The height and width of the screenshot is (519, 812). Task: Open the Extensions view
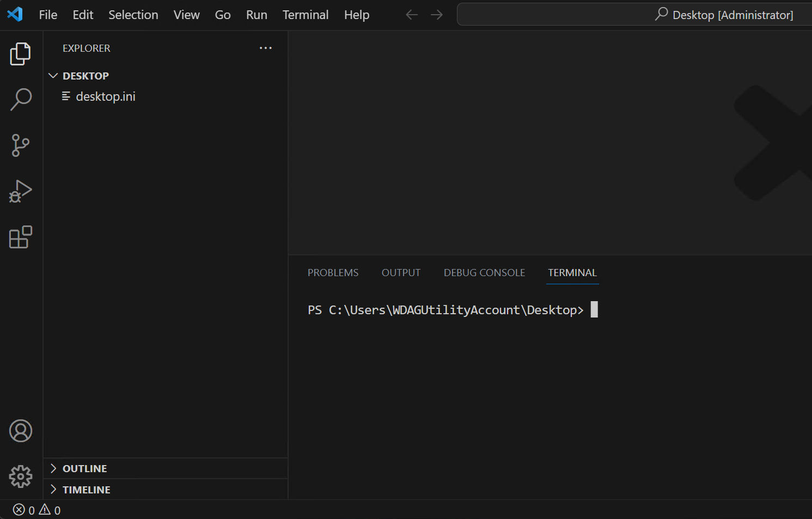(21, 237)
